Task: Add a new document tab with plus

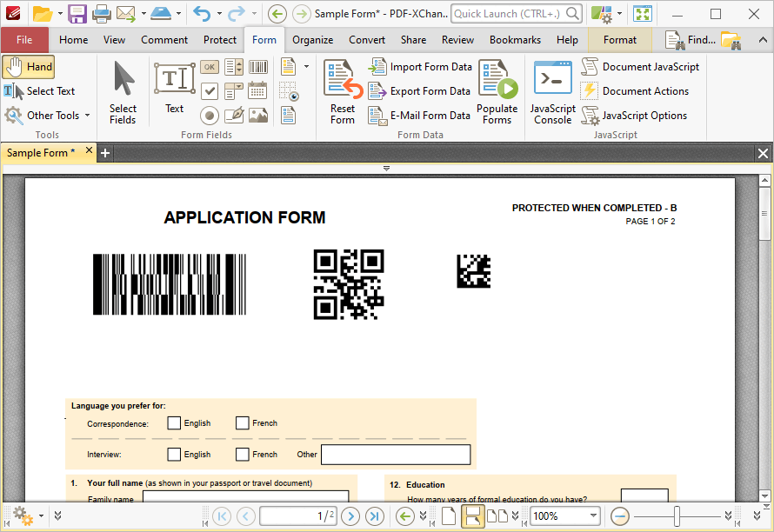Action: coord(105,153)
